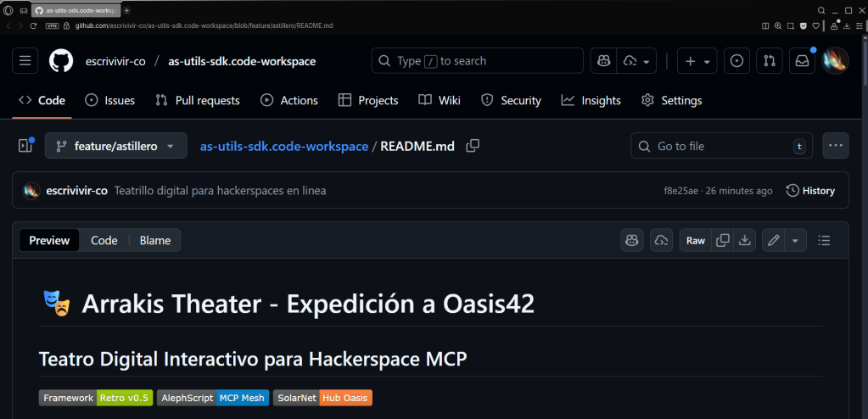Open the Actions tab

(289, 100)
